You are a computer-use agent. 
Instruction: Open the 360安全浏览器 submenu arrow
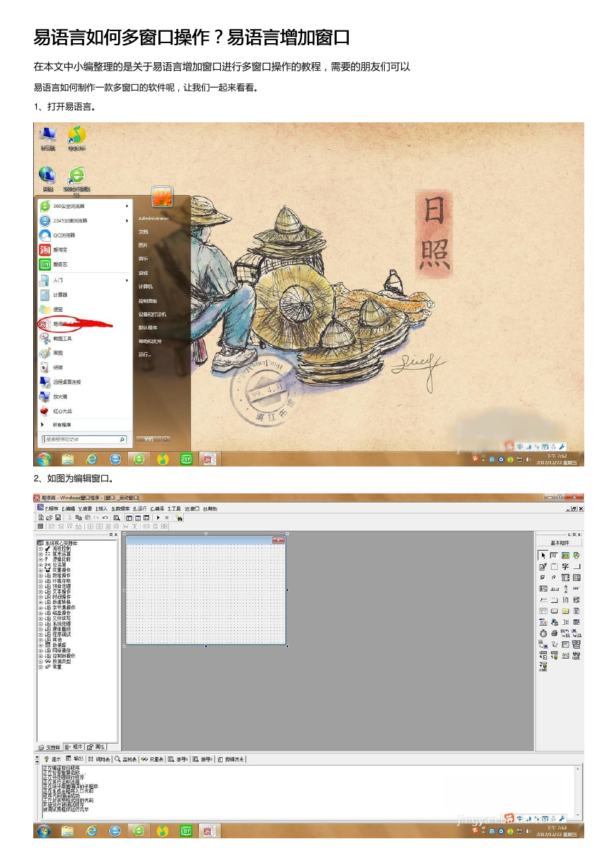[127, 206]
